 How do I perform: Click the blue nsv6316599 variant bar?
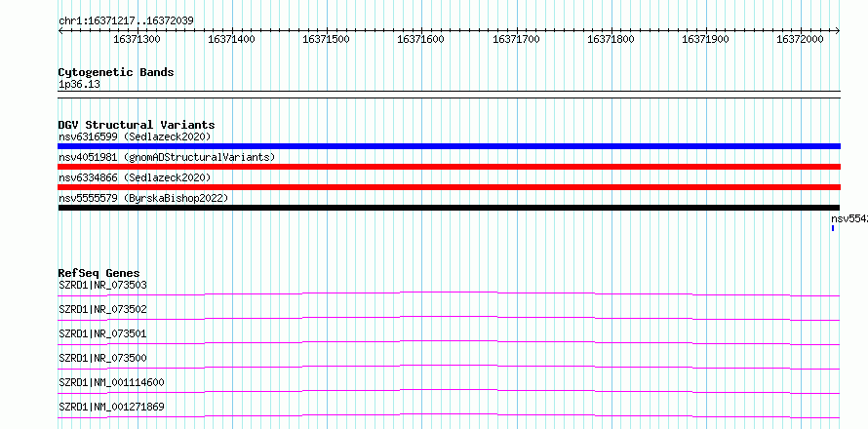[449, 146]
